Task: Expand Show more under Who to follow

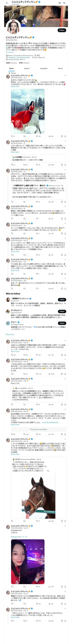Action: [10, 334]
